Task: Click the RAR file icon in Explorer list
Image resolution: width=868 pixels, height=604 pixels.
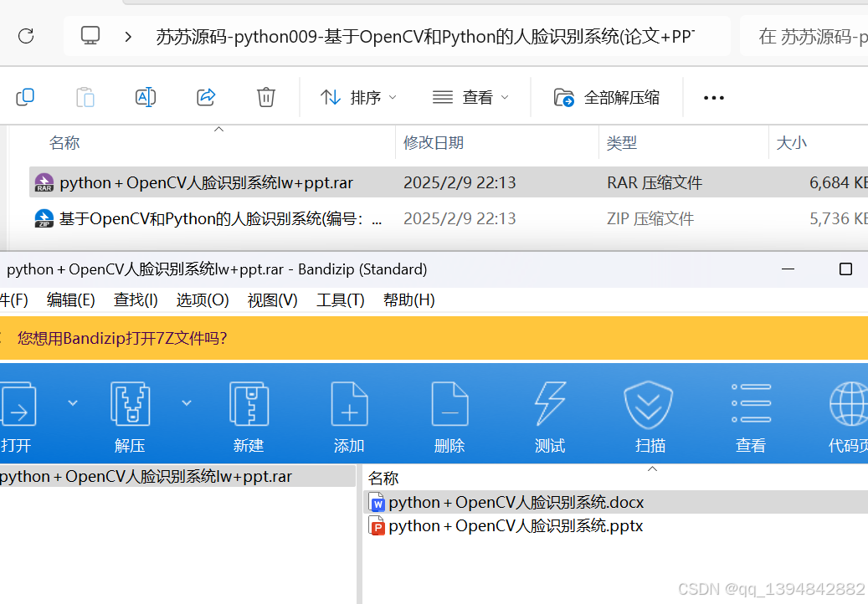Action: point(44,182)
